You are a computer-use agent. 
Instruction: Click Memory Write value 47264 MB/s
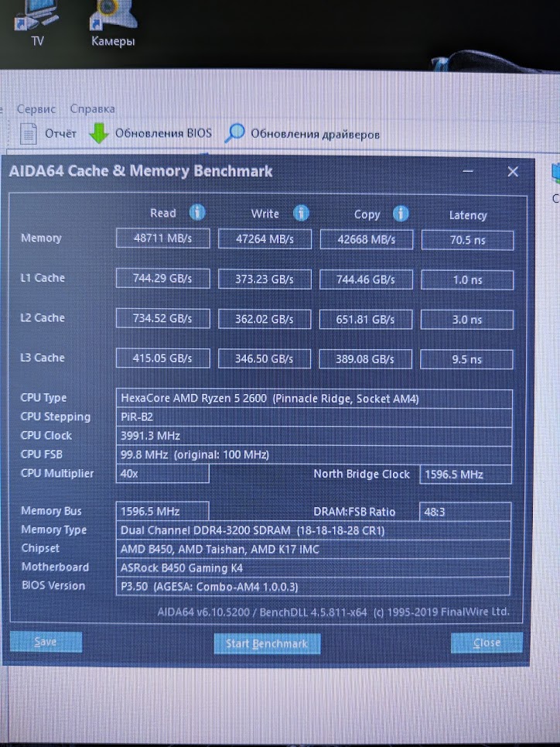click(x=265, y=239)
